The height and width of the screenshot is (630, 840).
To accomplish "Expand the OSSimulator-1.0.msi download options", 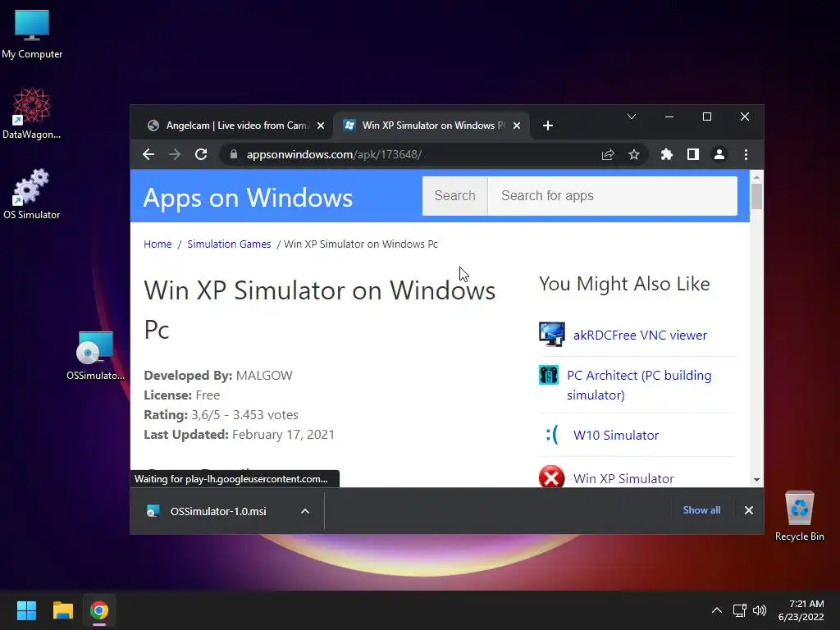I will pos(305,511).
